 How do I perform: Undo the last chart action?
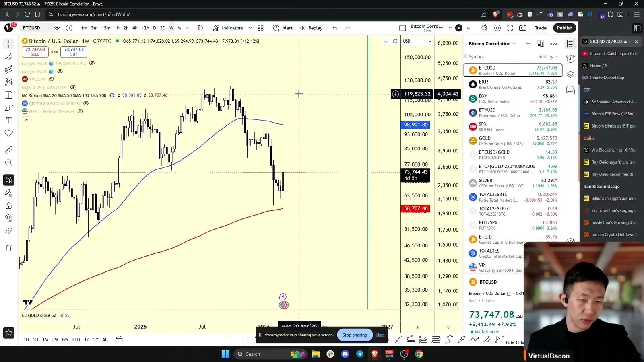tap(335, 28)
